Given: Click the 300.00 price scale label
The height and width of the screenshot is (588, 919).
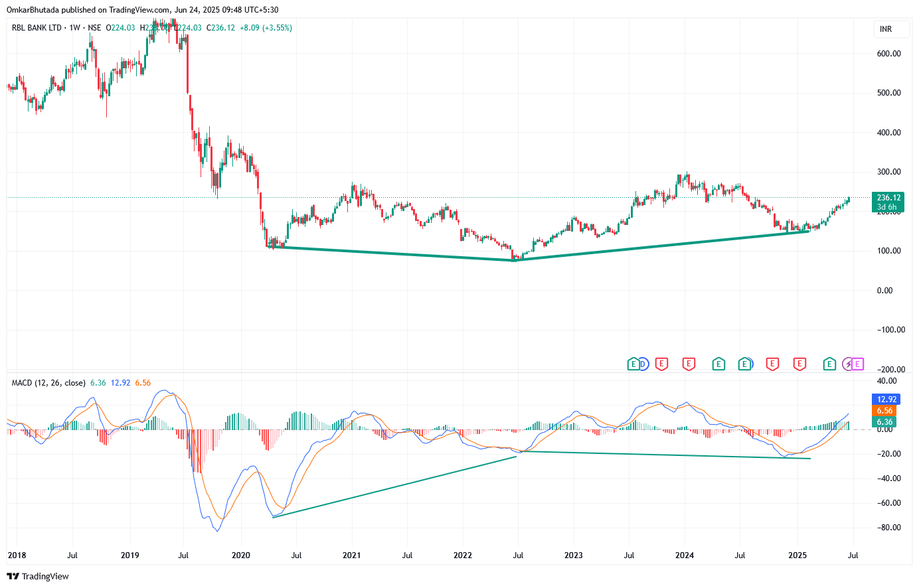Looking at the screenshot, I should pos(888,172).
